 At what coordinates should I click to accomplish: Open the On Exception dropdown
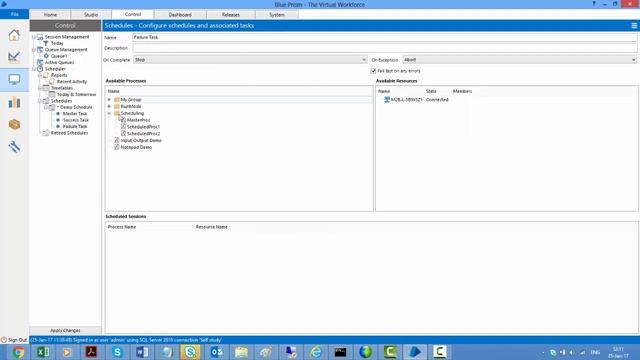(520, 60)
